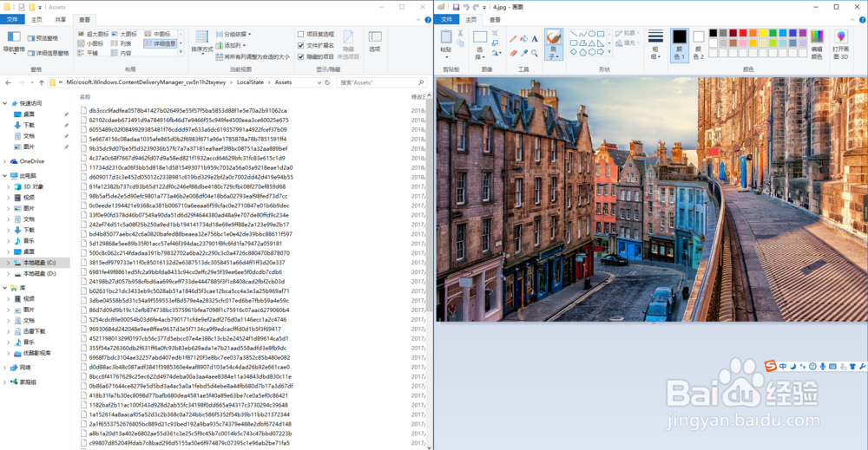Screen dimensions: 868x450
Task: Switch layout to Large icons
Action: [x=124, y=35]
